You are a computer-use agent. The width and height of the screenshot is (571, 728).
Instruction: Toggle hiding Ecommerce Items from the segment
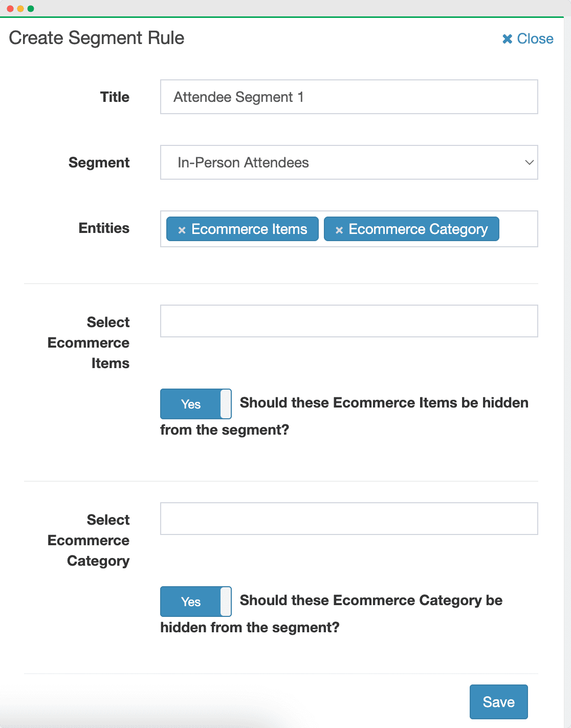pos(196,404)
